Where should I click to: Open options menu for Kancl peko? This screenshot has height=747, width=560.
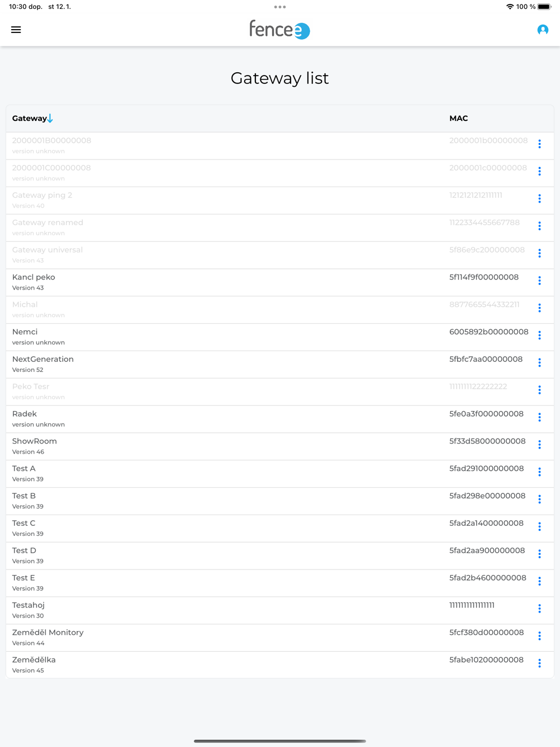click(x=539, y=281)
